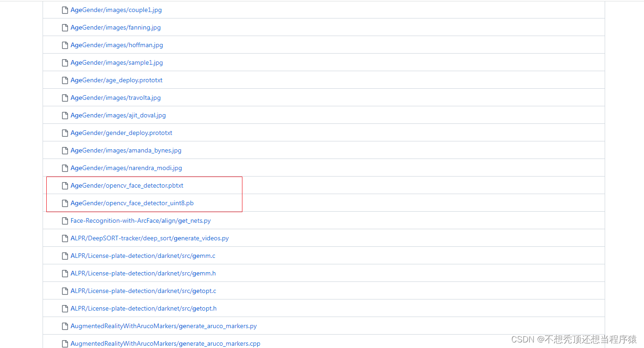644x348 pixels.
Task: Open AgeGender/gender_deploy.prototxt file link
Action: 121,133
